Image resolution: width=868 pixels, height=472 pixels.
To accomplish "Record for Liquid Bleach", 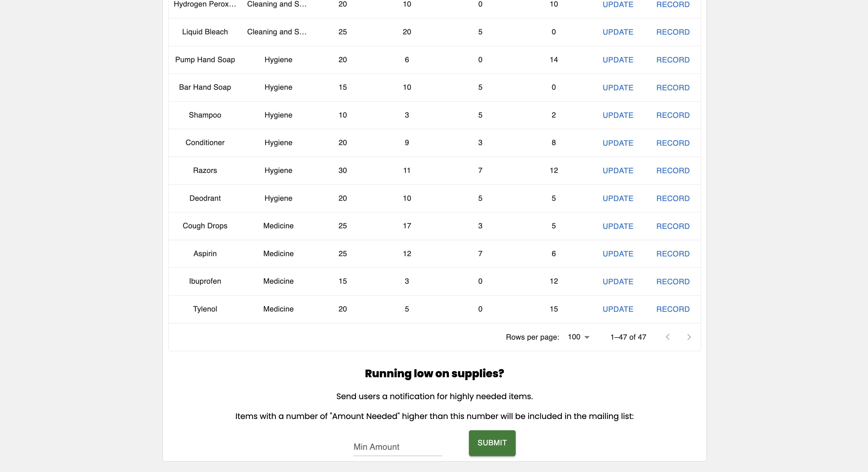I will 673,32.
